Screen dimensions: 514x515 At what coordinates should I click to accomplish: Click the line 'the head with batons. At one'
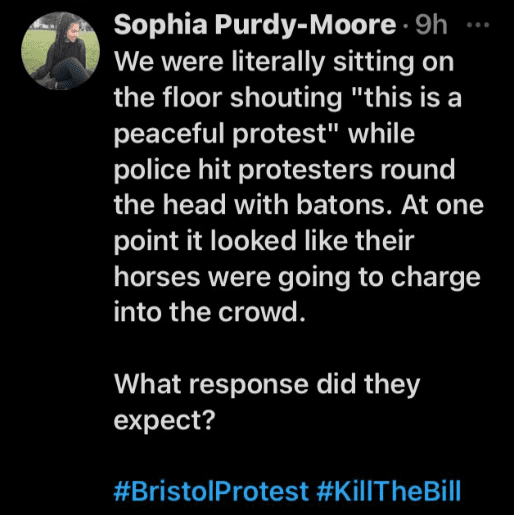[x=299, y=205]
